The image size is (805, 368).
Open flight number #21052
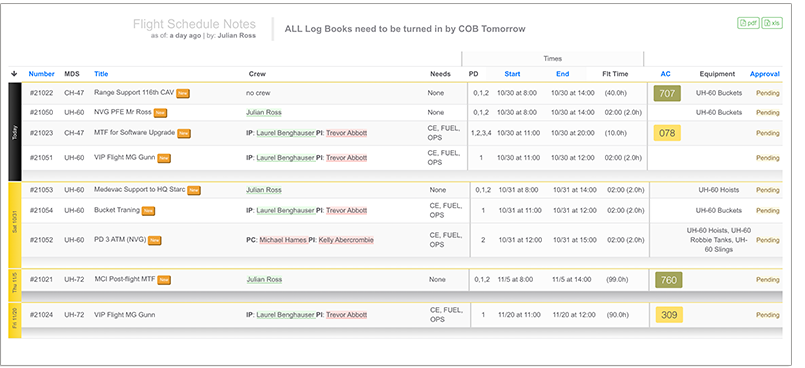41,240
